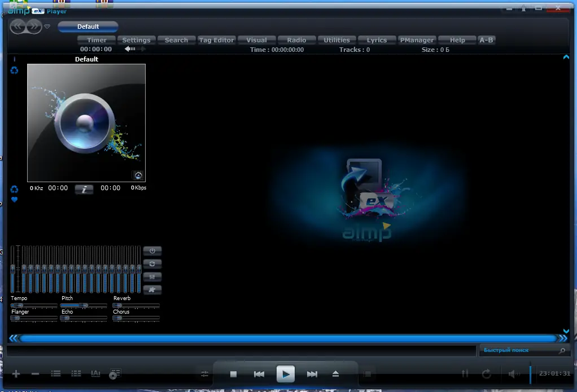Screen dimensions: 577x392
Task: Mute sound with the speaker icon
Action: (x=514, y=374)
